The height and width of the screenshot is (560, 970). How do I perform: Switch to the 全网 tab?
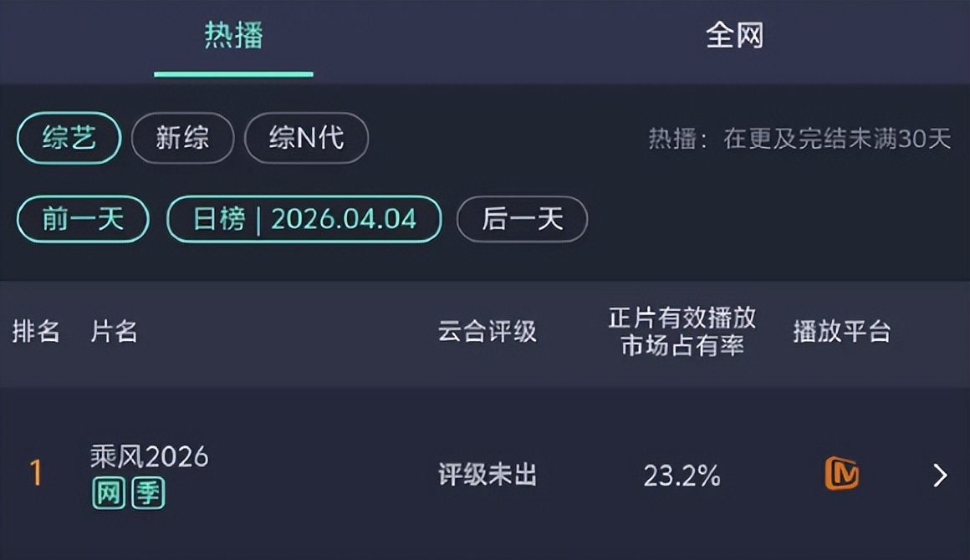tap(734, 36)
